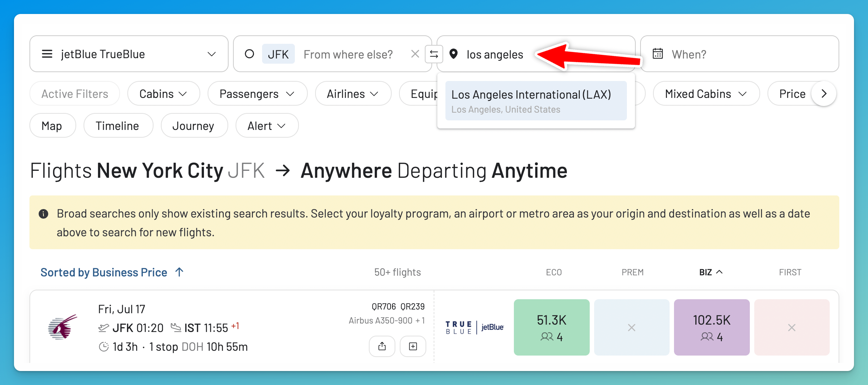Choose Los Angeles International (LAX) suggestion
Screen dimensions: 868x385
click(x=536, y=101)
